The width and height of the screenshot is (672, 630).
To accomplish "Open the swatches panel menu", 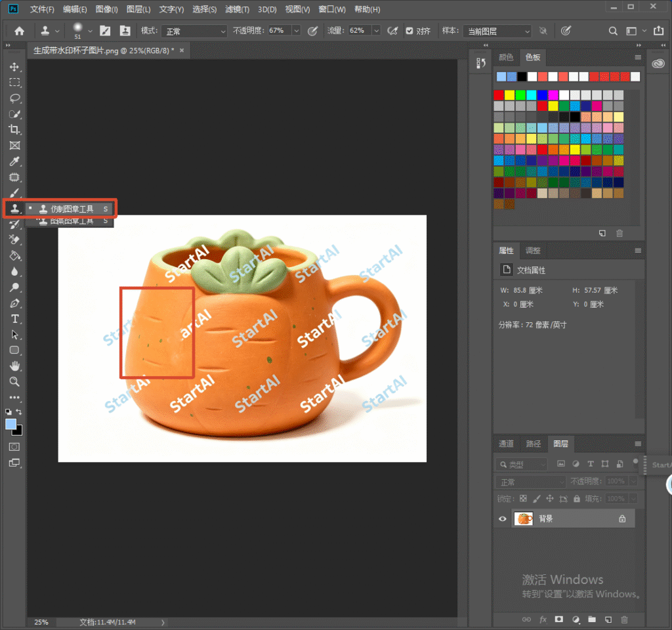I will pyautogui.click(x=638, y=58).
